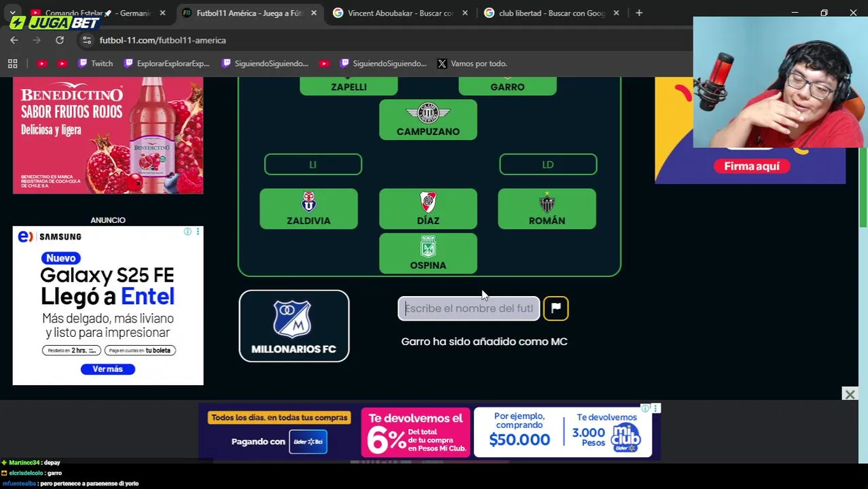Select the Ospina goalkeeper card

tap(428, 253)
